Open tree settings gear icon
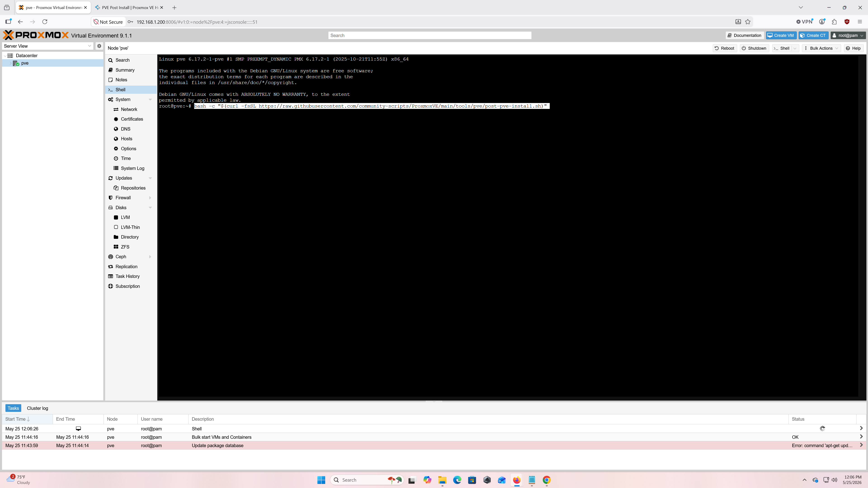This screenshot has width=868, height=488. click(x=99, y=46)
